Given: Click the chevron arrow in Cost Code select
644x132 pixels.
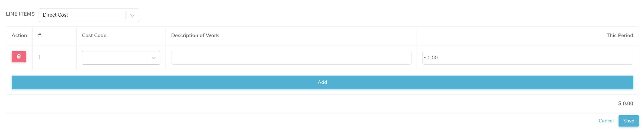Looking at the screenshot, I should pos(153,58).
